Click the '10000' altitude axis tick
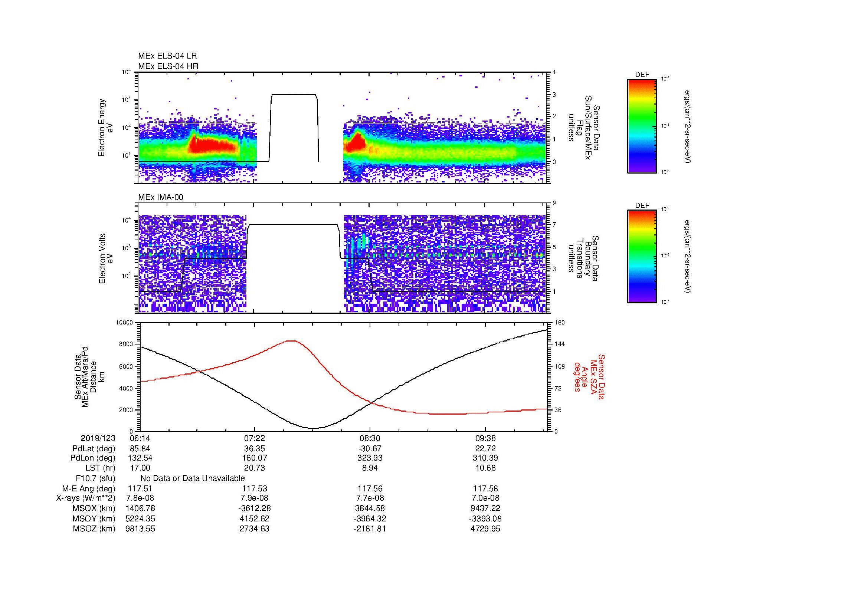This screenshot has width=868, height=613. pyautogui.click(x=124, y=323)
